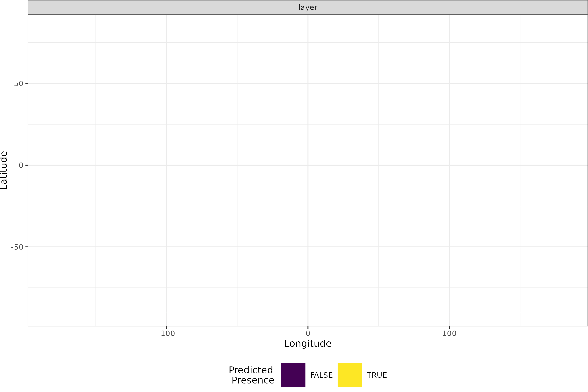Click the 50 latitude tick label
The image size is (588, 392).
click(x=18, y=84)
